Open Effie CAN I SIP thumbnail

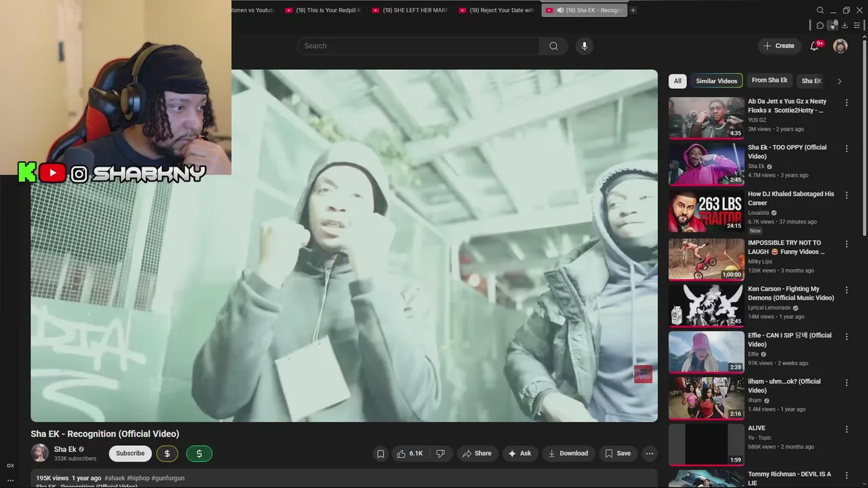[x=706, y=352]
